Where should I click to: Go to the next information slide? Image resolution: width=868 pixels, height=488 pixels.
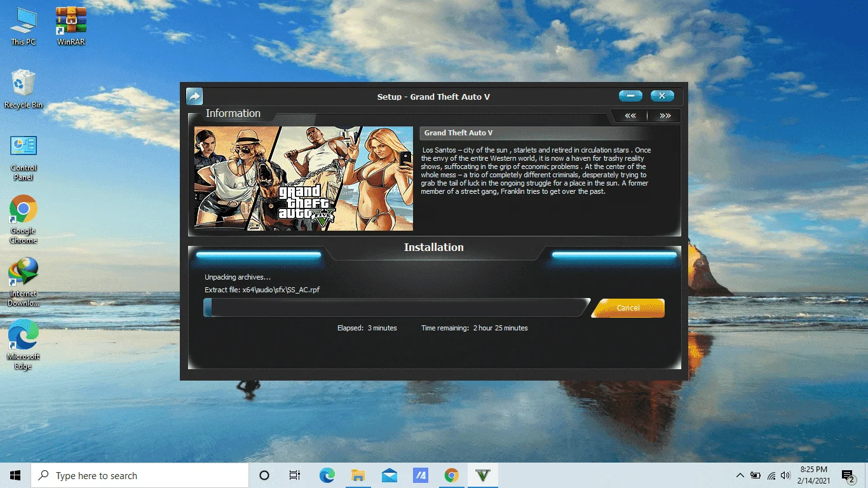(x=665, y=116)
